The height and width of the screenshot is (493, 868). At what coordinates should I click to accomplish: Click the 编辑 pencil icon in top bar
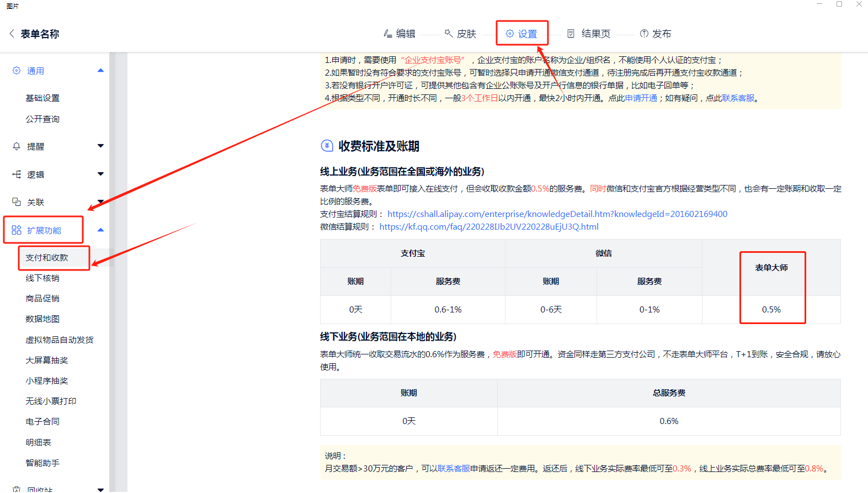(388, 34)
